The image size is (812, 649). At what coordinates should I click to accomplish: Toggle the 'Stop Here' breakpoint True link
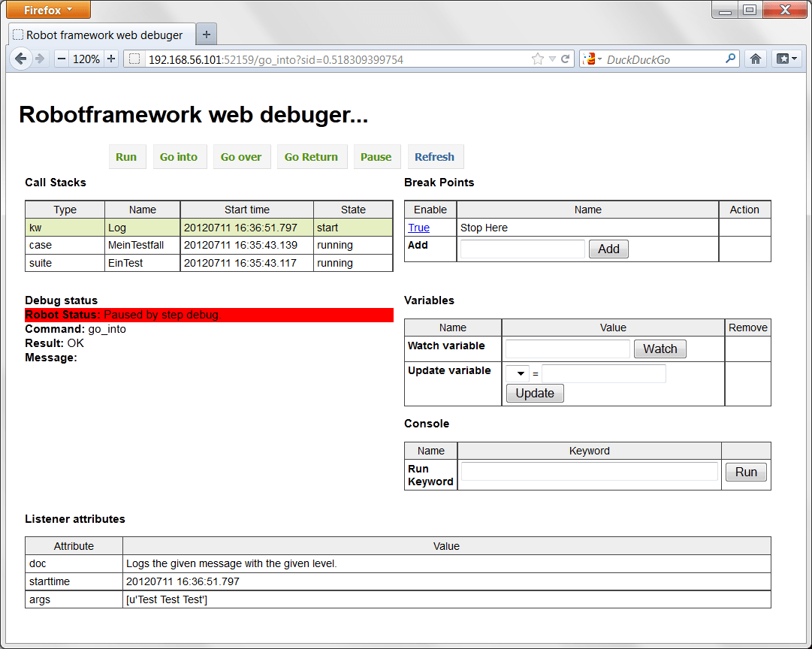(418, 228)
